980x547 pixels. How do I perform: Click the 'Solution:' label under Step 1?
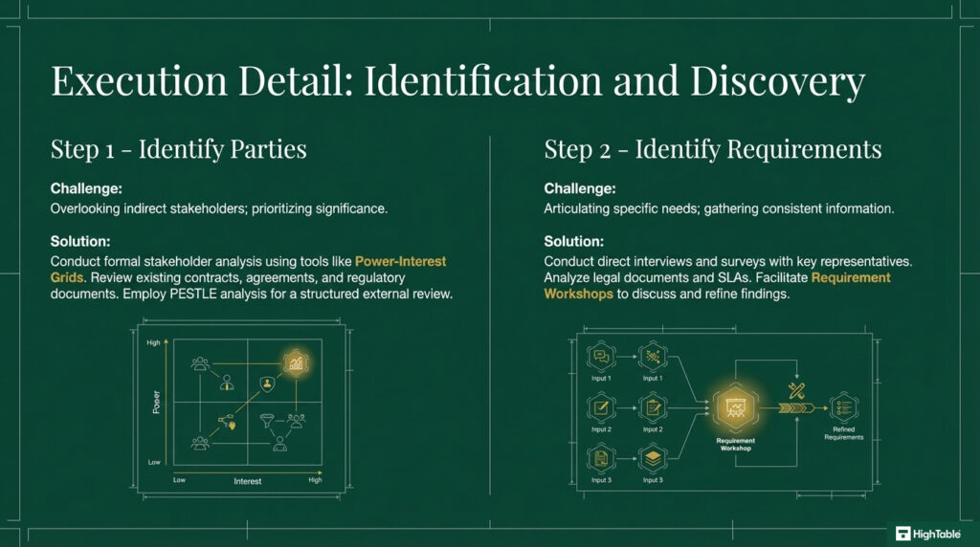tap(80, 241)
